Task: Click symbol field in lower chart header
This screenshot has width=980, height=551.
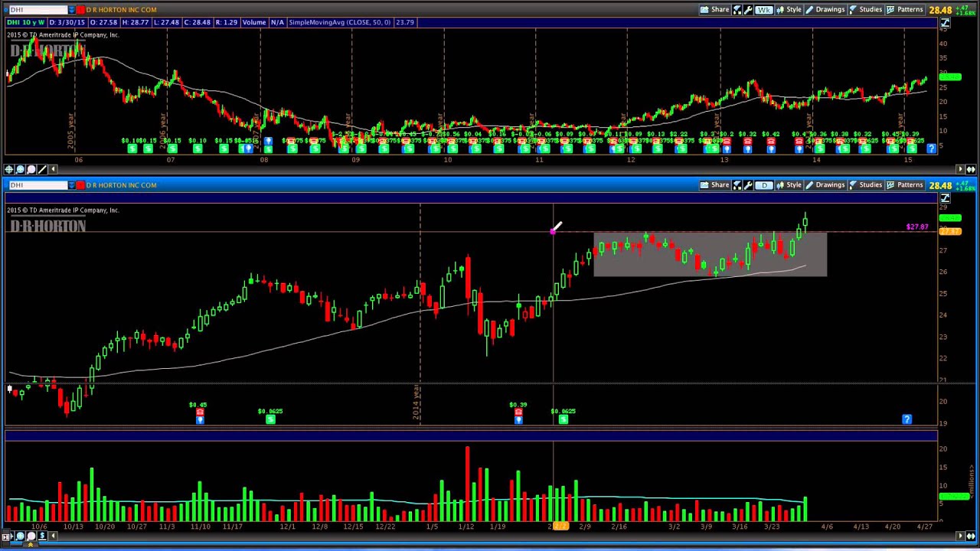Action: pos(37,185)
